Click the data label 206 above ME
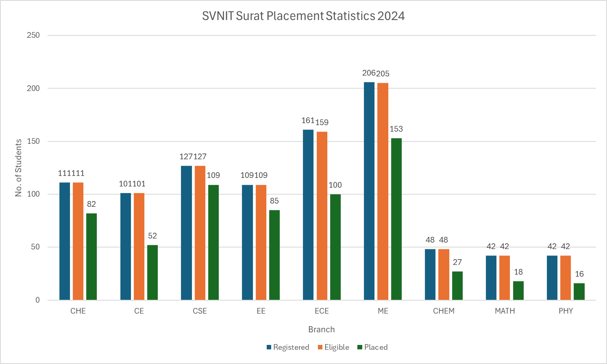Image resolution: width=607 pixels, height=364 pixels. (x=369, y=73)
